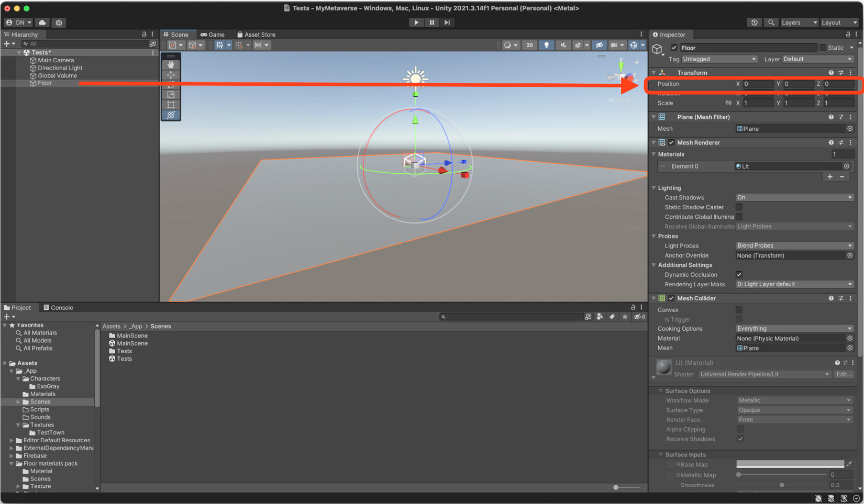864x504 pixels.
Task: Open Undo History icon
Action: 754,23
